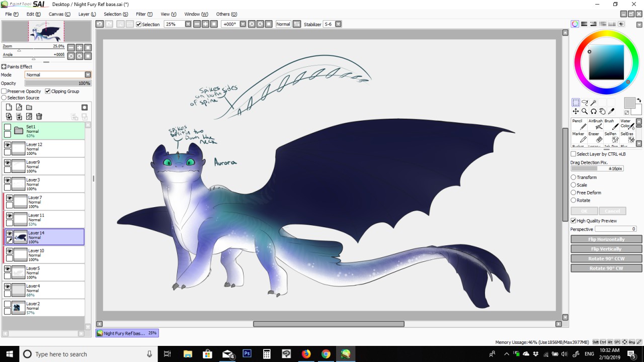Select the rectangular Selection tool
Viewport: 644px width, 362px height.
tap(576, 103)
